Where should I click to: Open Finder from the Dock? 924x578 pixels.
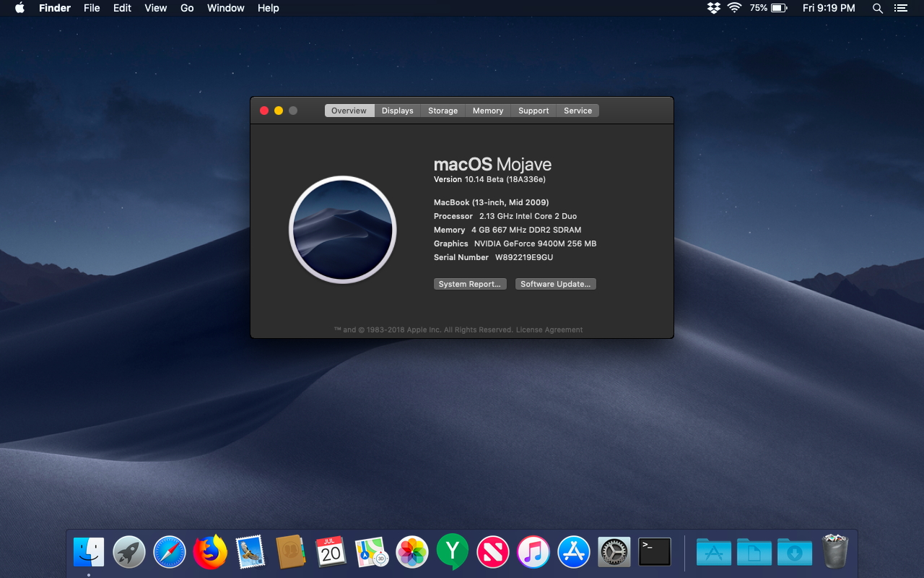[x=89, y=553]
